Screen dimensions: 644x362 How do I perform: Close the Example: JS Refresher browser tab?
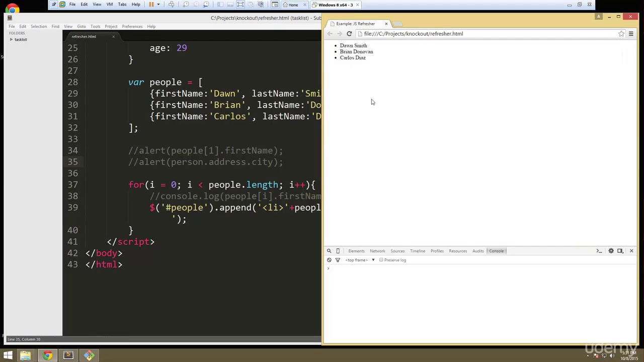[386, 24]
